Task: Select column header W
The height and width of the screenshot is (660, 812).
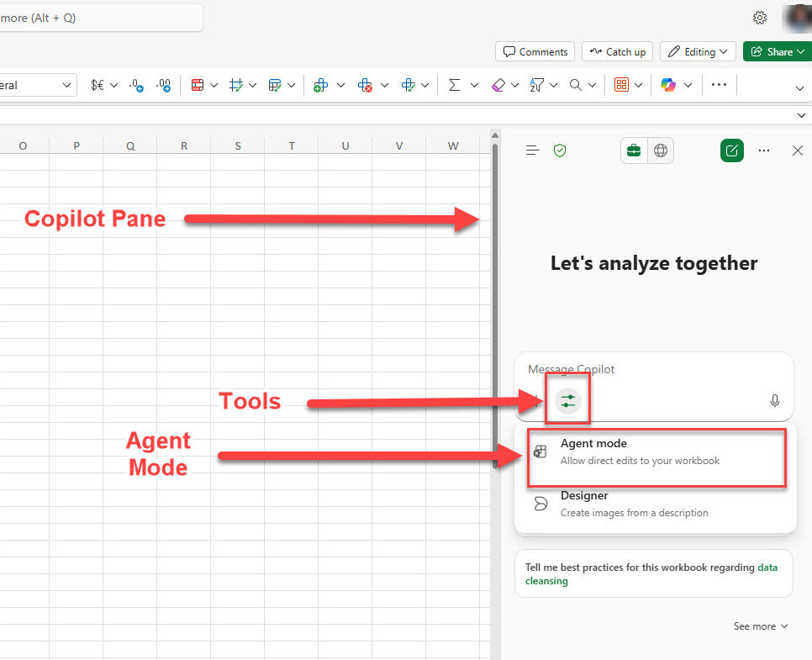Action: click(x=452, y=146)
